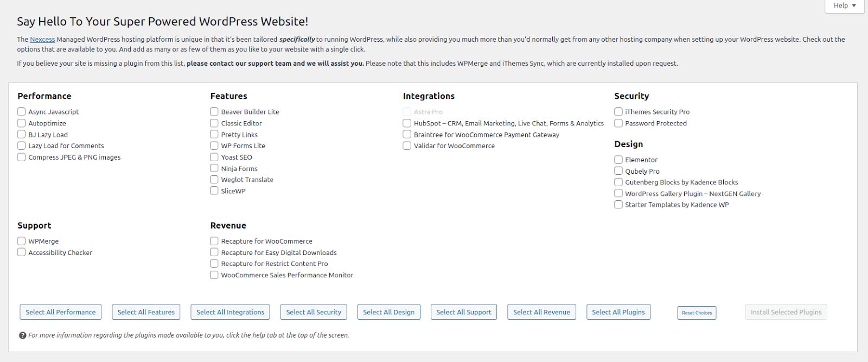Click Select All Revenue button
868x362 pixels.
[541, 312]
